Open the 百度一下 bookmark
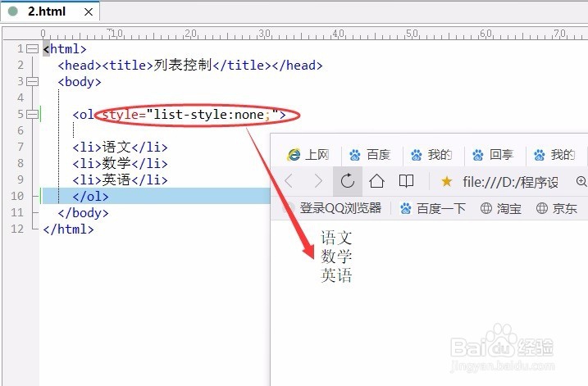588x386 pixels. 433,208
